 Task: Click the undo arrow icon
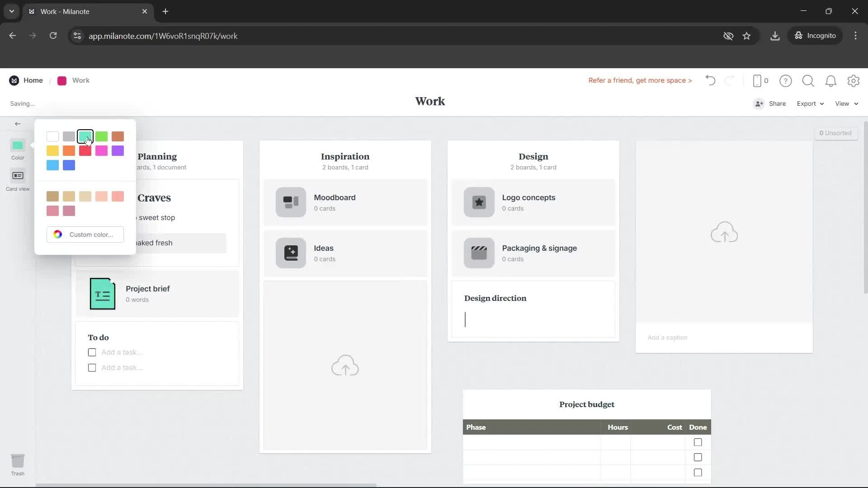(x=710, y=80)
